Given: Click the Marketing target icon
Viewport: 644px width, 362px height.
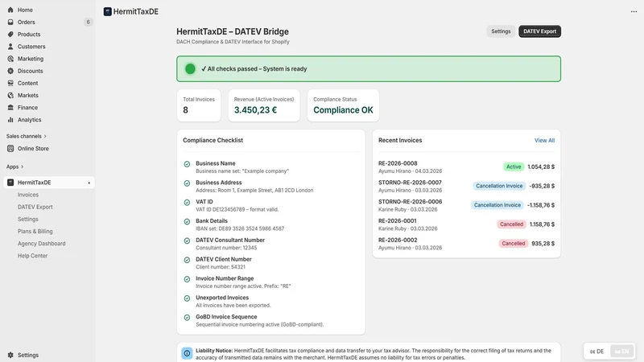Looking at the screenshot, I should (10, 59).
